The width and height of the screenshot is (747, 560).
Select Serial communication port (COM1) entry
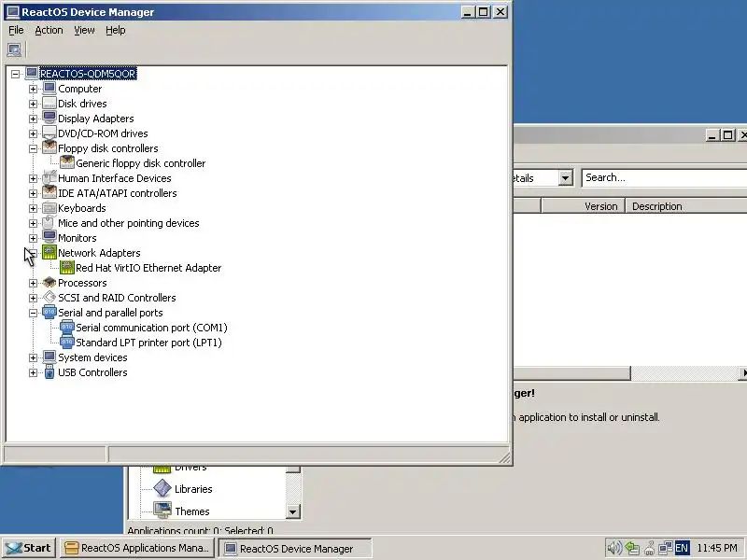point(151,328)
